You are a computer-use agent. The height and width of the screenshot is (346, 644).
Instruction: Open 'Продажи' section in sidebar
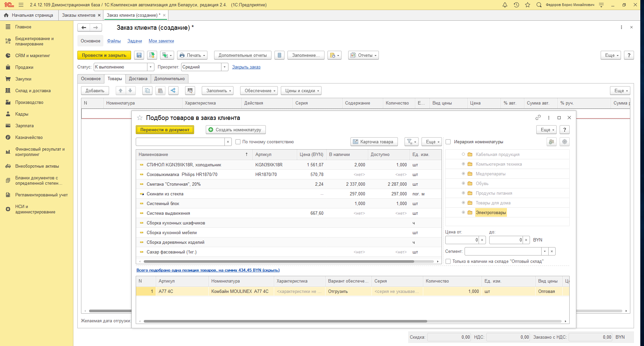(24, 67)
